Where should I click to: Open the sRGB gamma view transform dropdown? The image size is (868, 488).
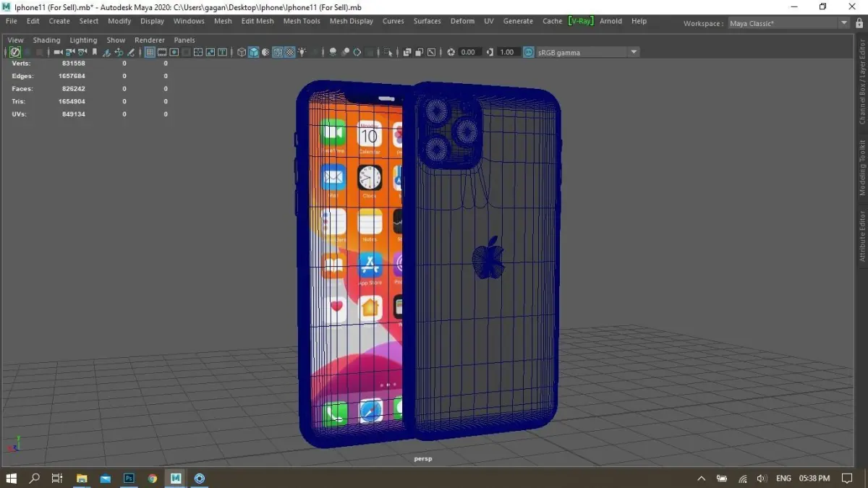[x=588, y=52]
